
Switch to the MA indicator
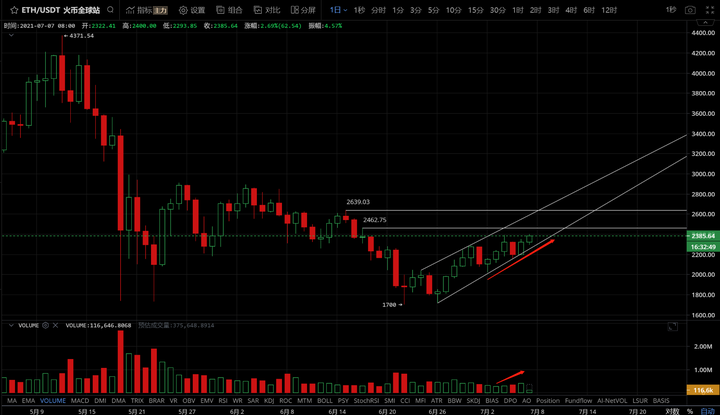point(12,400)
